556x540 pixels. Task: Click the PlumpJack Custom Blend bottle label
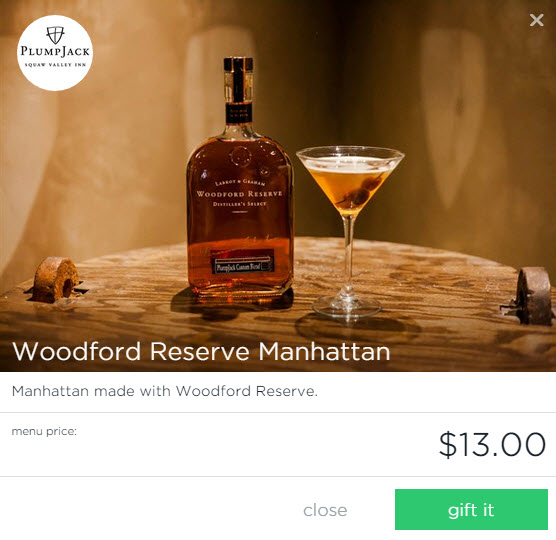[243, 265]
